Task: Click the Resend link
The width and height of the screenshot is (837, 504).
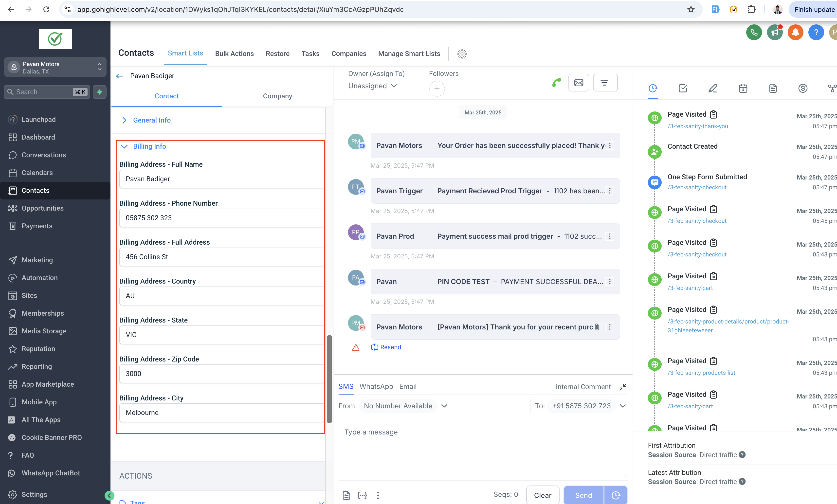Action: coord(386,347)
